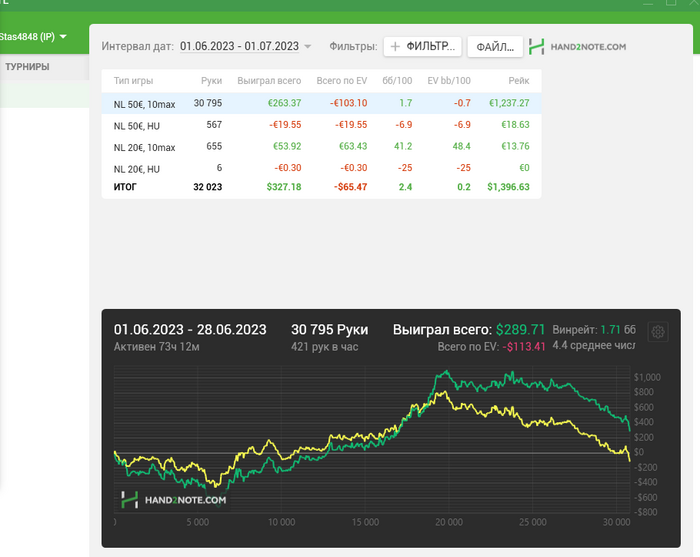700x557 pixels.
Task: Click the €63.43 EV cell
Action: pos(353,146)
